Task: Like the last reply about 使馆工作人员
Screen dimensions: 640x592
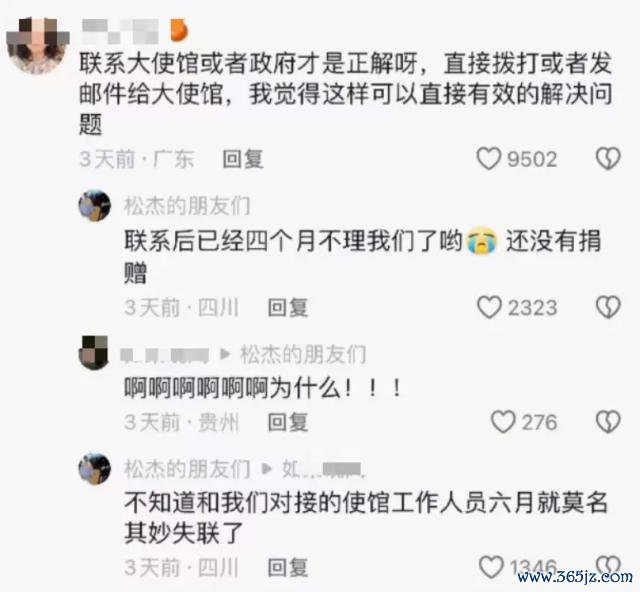Action: pos(491,567)
